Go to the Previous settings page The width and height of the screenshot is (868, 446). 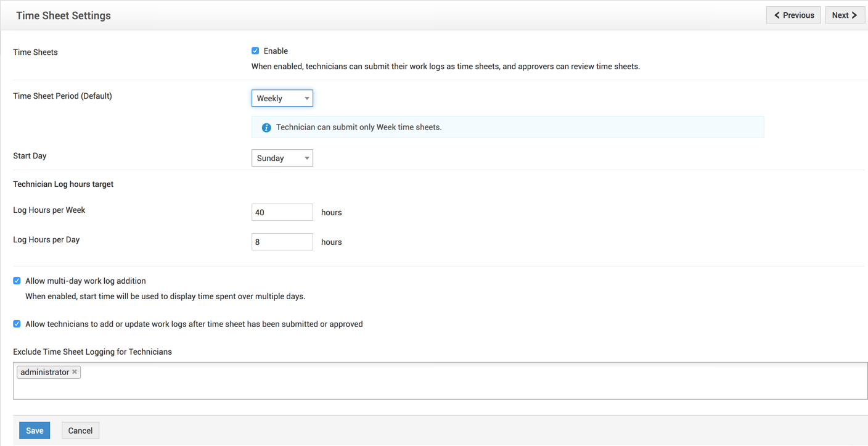793,15
